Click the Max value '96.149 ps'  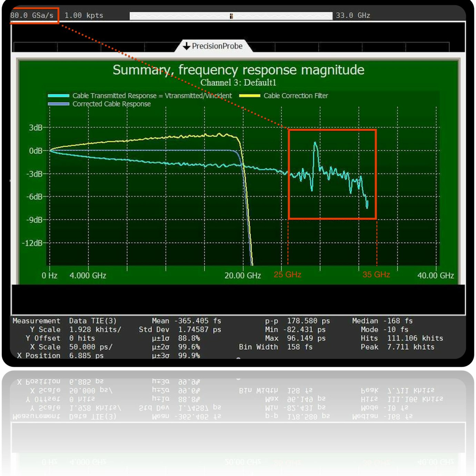click(306, 338)
